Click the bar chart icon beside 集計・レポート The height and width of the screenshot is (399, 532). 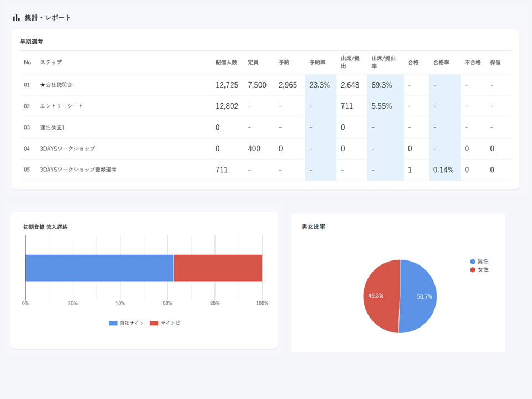17,18
